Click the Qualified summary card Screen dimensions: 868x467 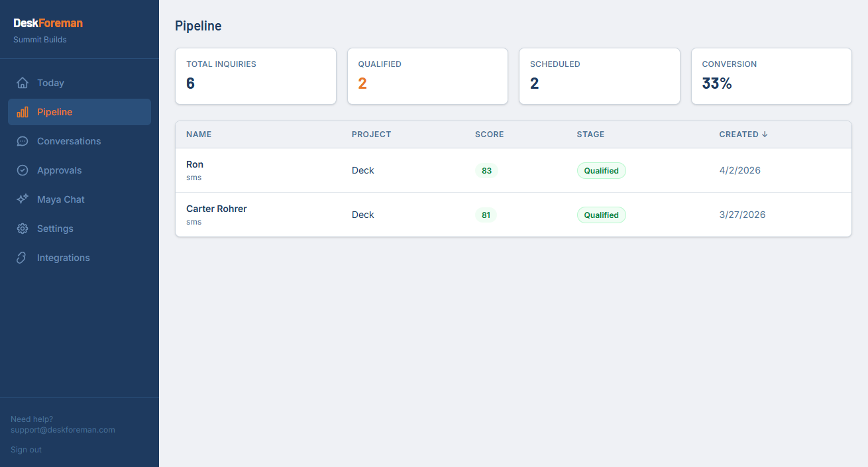(x=427, y=76)
